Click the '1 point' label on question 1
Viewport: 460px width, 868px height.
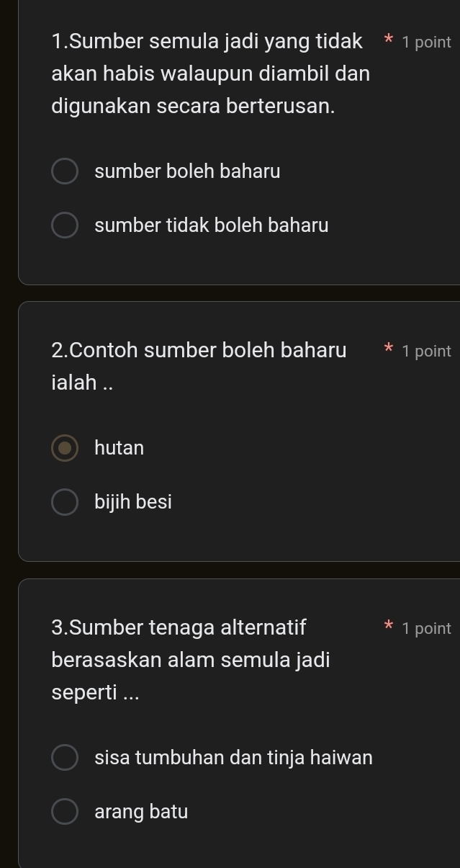(x=427, y=42)
